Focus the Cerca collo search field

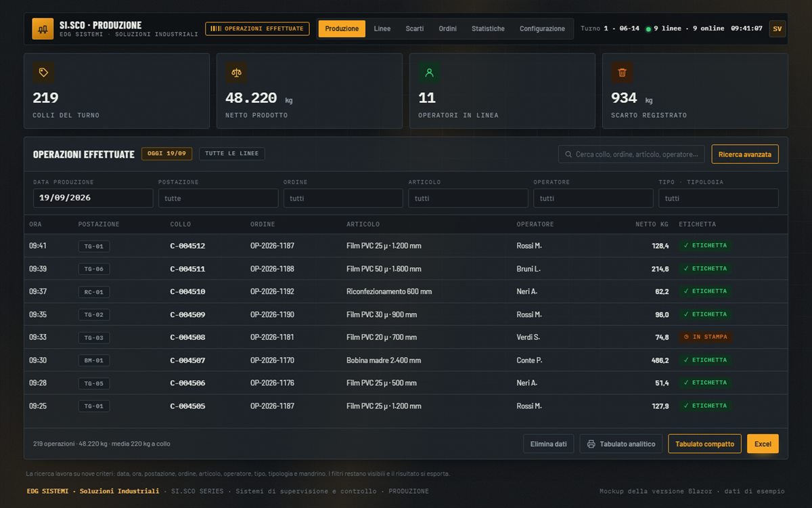pos(631,154)
